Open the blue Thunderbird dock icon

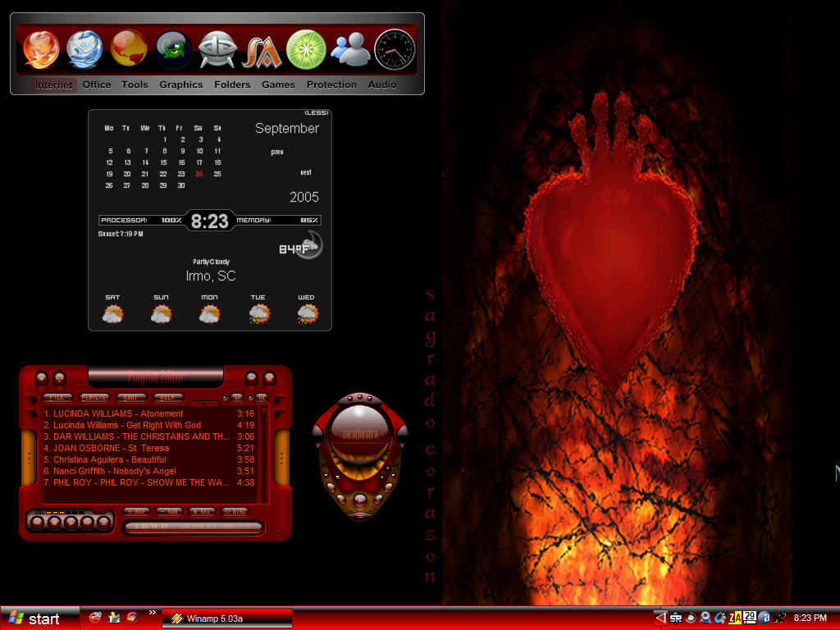tap(84, 49)
